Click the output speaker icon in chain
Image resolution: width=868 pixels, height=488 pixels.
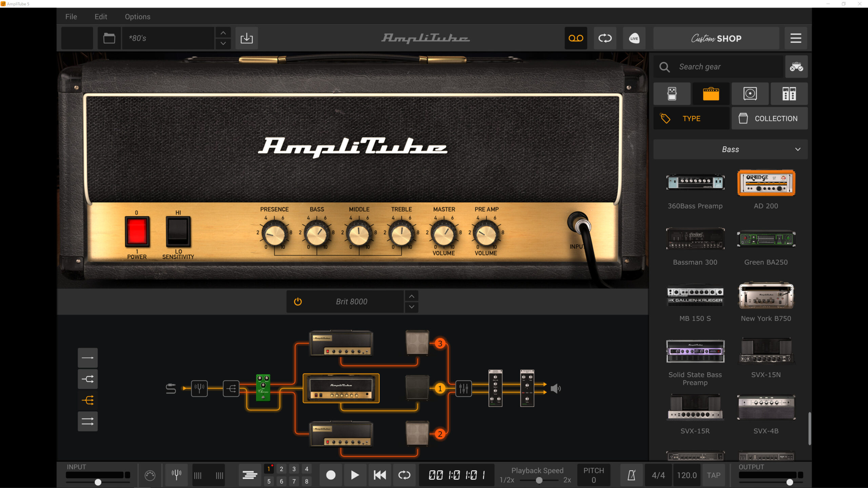(x=555, y=388)
